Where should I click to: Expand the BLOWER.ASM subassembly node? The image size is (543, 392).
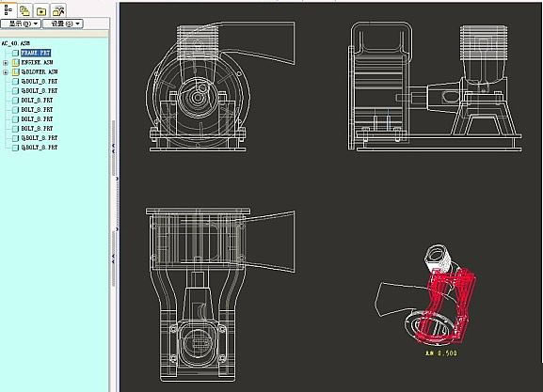(6, 72)
